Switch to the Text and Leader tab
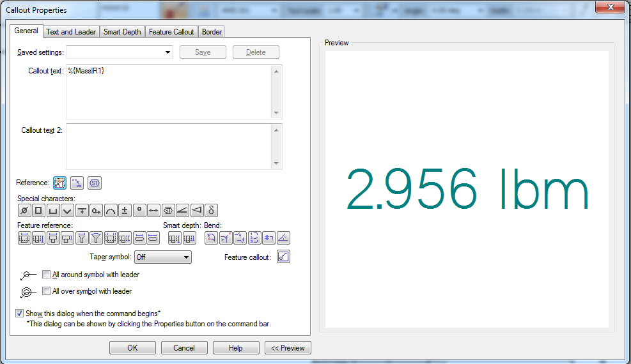 (71, 32)
